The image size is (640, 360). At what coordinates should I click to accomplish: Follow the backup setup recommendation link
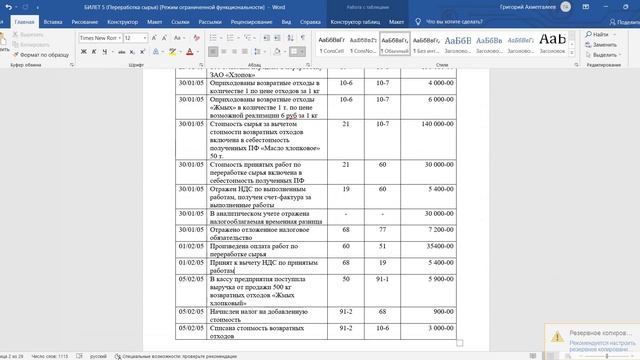(x=602, y=346)
